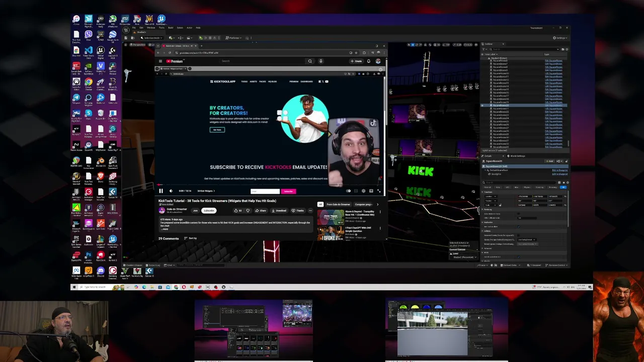The height and width of the screenshot is (362, 644).
Task: Open Unreal Editor File menu
Action: coord(134,28)
